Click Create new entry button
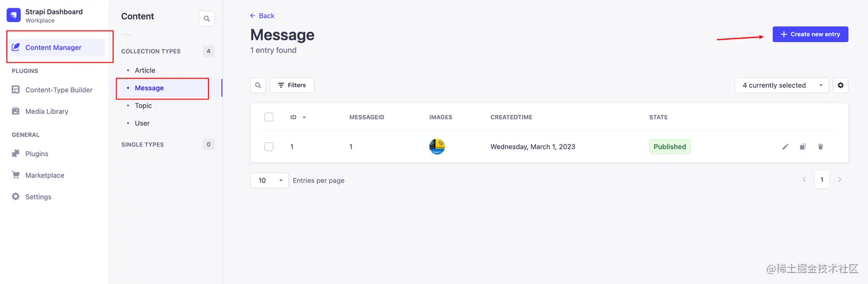This screenshot has width=868, height=284. coord(810,34)
